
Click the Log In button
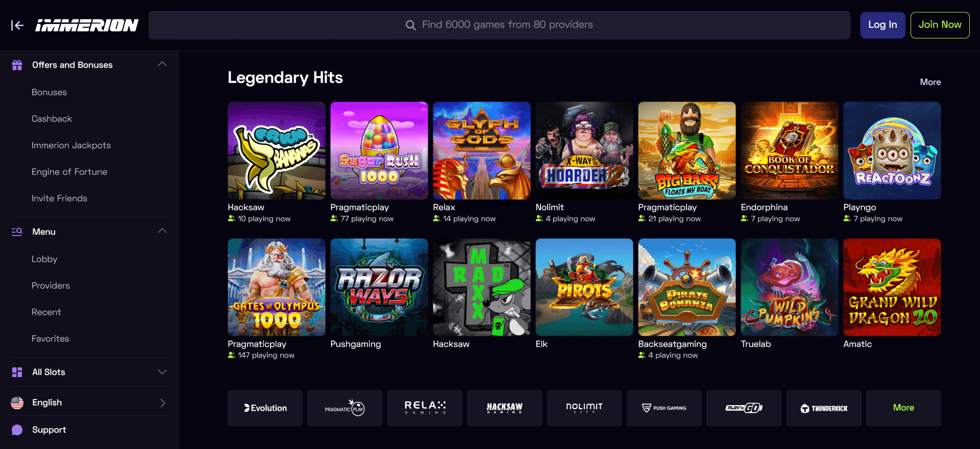pyautogui.click(x=883, y=25)
